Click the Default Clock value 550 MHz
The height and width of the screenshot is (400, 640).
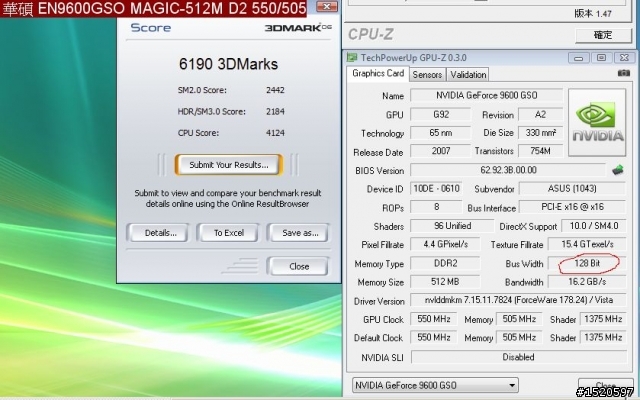pyautogui.click(x=433, y=337)
